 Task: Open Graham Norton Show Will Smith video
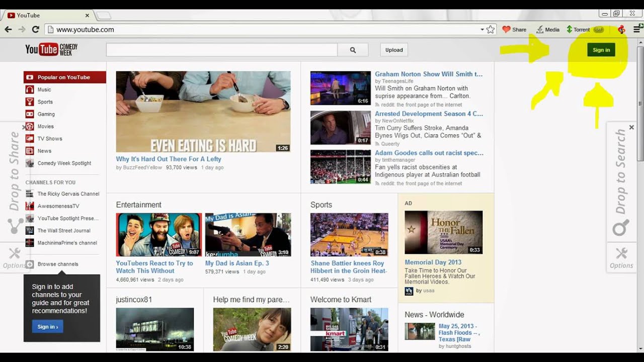(429, 74)
